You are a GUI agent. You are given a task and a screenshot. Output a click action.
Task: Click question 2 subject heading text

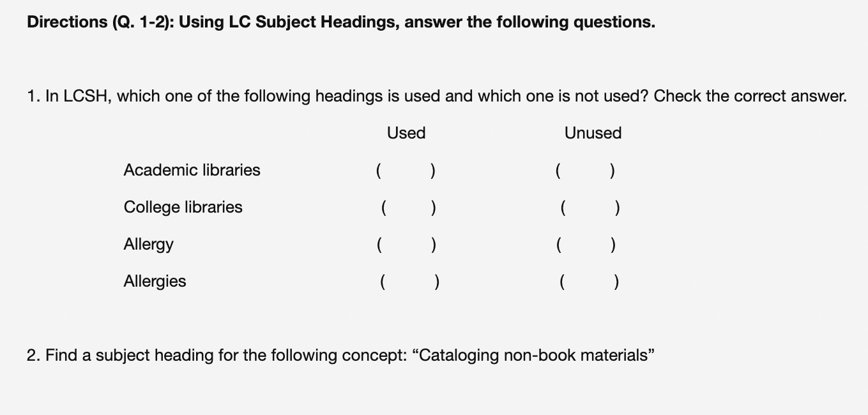click(341, 355)
